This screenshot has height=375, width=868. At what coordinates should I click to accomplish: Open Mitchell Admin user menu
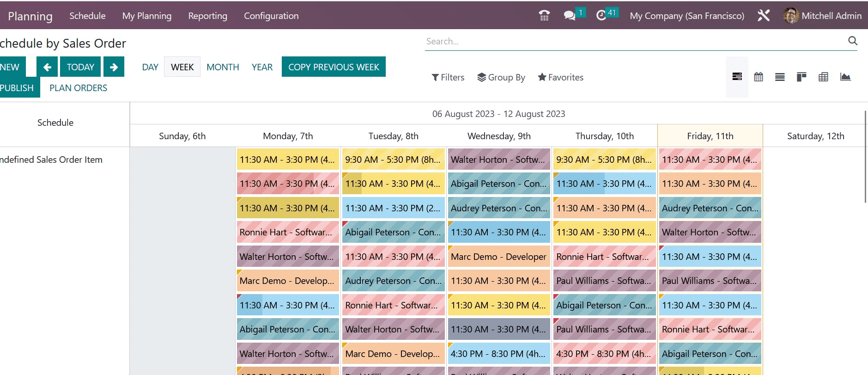(823, 16)
